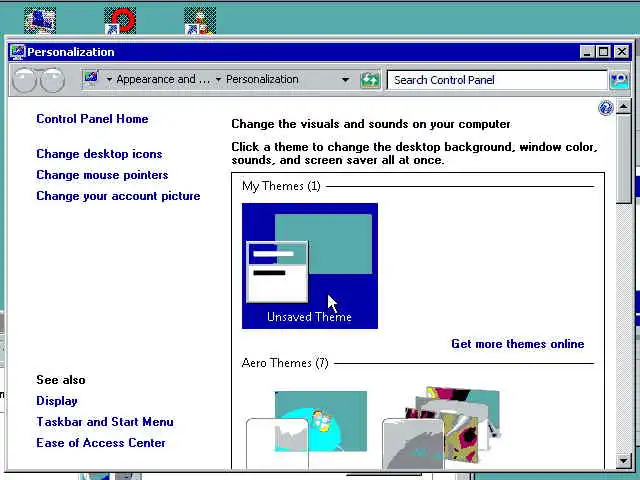The width and height of the screenshot is (640, 480).
Task: Click the Appearance and breadcrumb
Action: pos(163,79)
